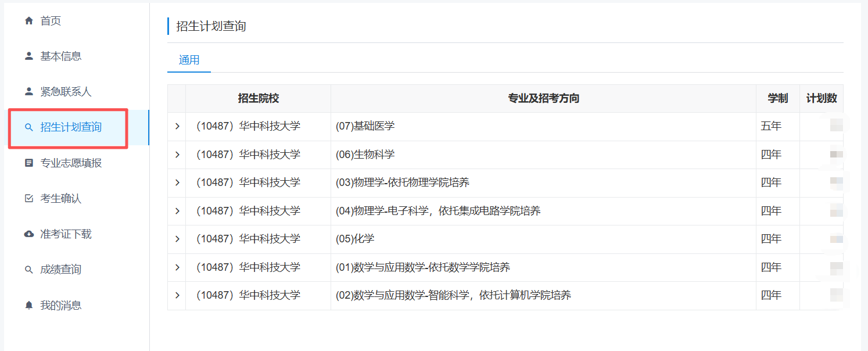Click the form icon beside 专业志愿填报

[29, 163]
